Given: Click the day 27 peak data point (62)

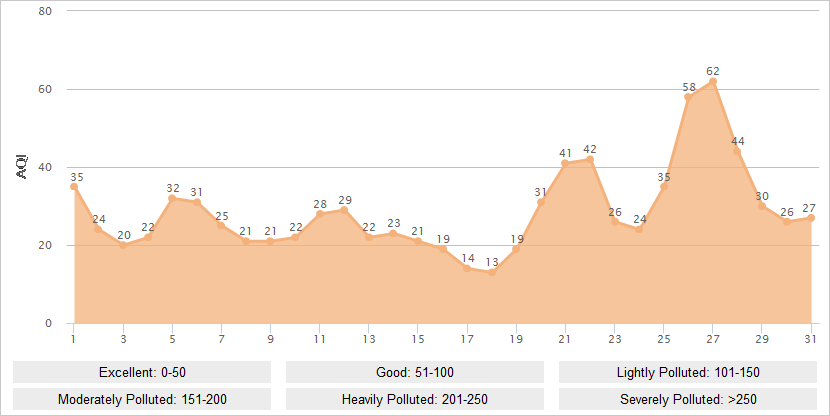Looking at the screenshot, I should [713, 82].
